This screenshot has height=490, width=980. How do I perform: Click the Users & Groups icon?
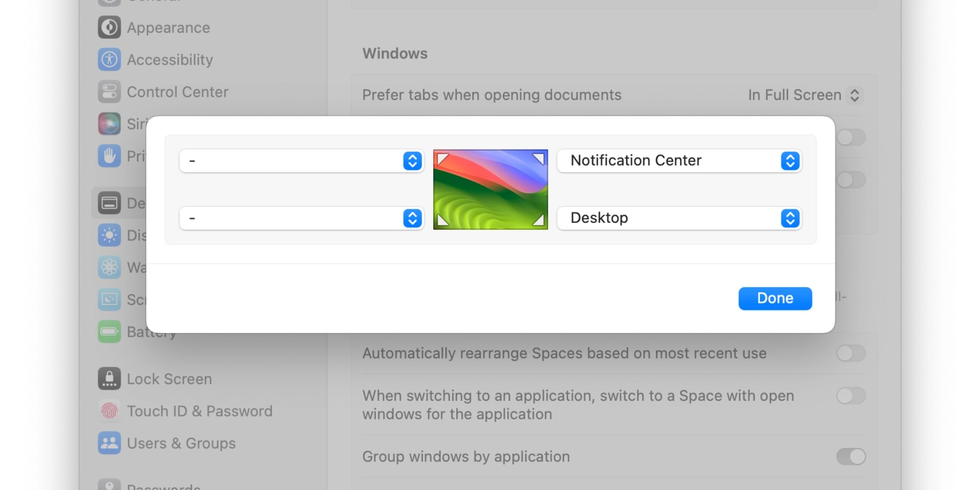click(x=109, y=443)
